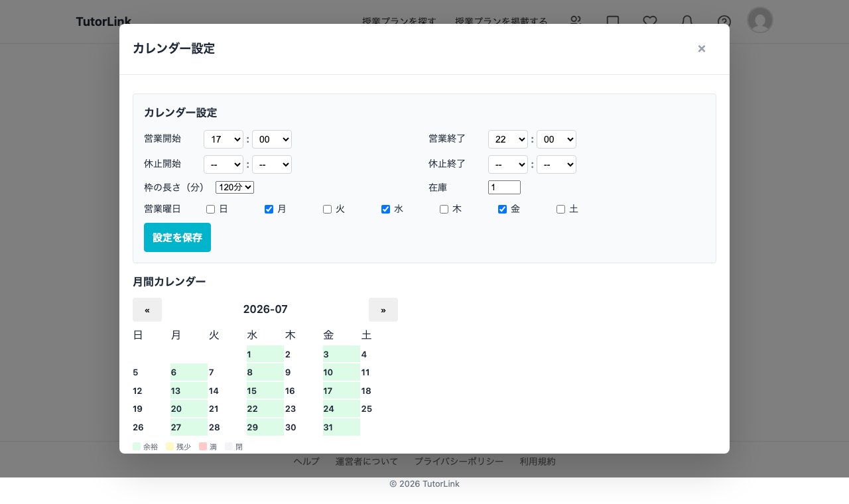Image resolution: width=849 pixels, height=504 pixels.
Task: Click date 25 in the calendar
Action: (379, 409)
